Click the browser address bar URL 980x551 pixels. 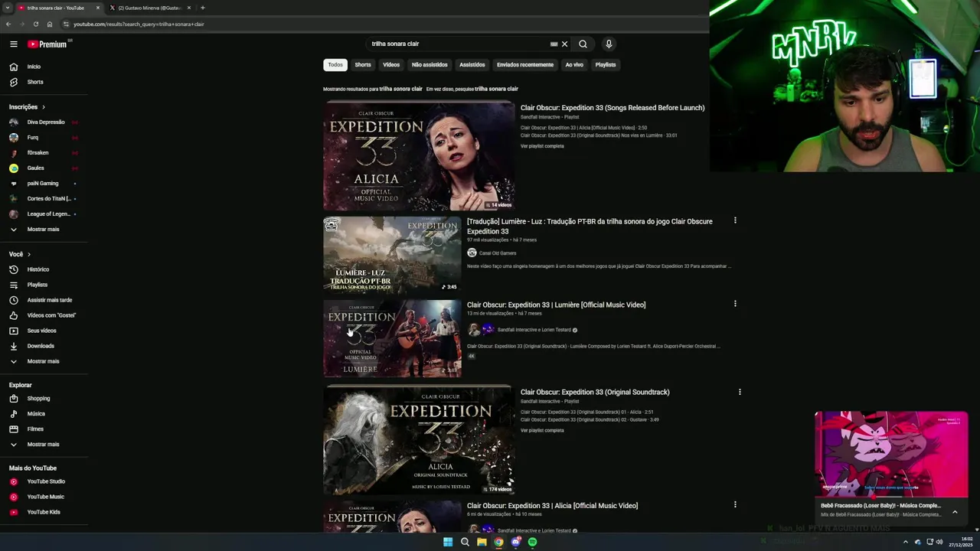139,24
